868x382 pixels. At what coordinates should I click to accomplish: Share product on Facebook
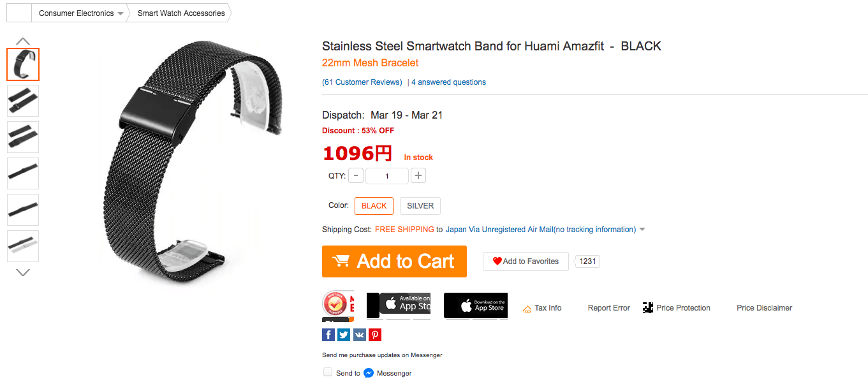pos(328,335)
